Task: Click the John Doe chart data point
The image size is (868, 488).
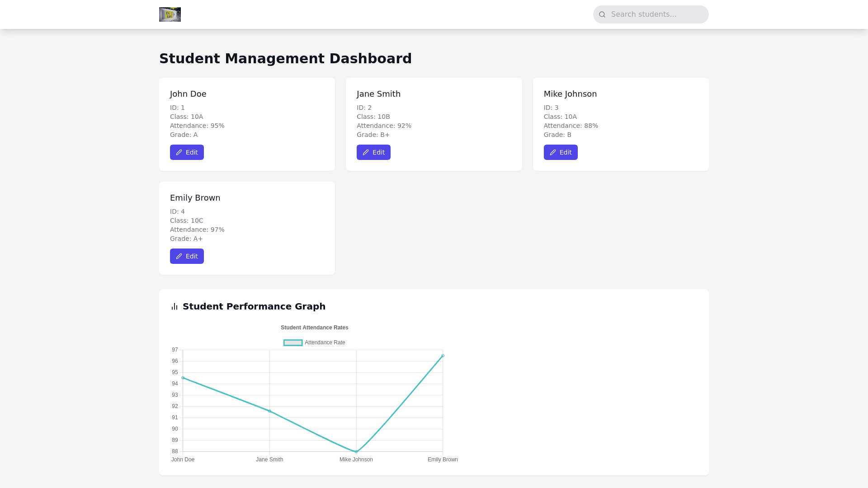Action: [x=183, y=378]
